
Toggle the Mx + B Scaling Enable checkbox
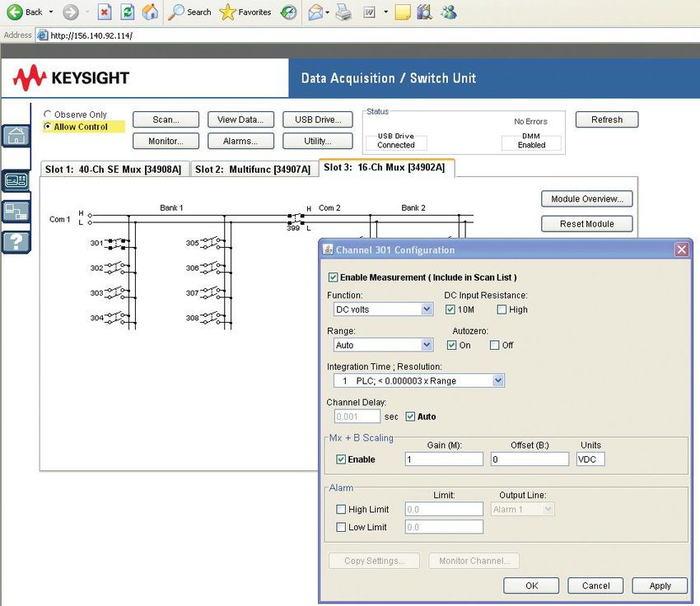click(x=341, y=459)
